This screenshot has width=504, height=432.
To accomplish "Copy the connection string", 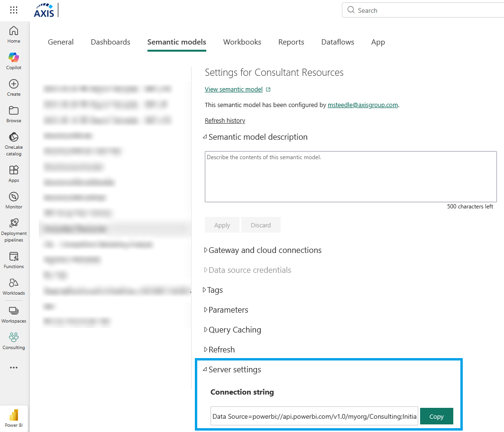I will click(436, 416).
